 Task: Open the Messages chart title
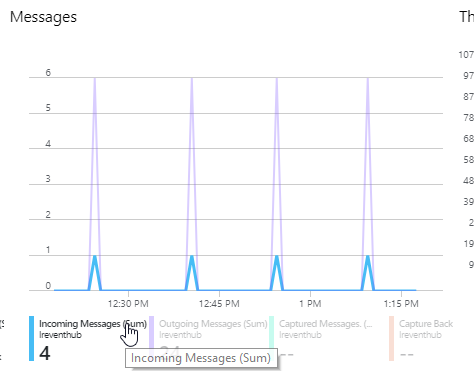[43, 17]
